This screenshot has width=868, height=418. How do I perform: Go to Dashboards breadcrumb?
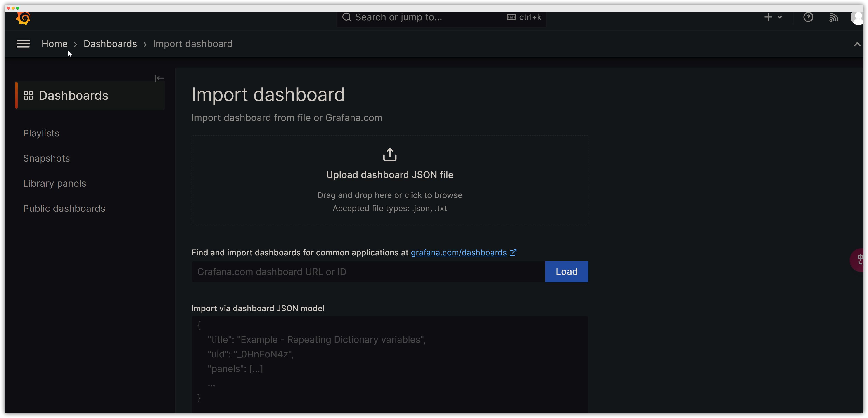[x=110, y=44]
